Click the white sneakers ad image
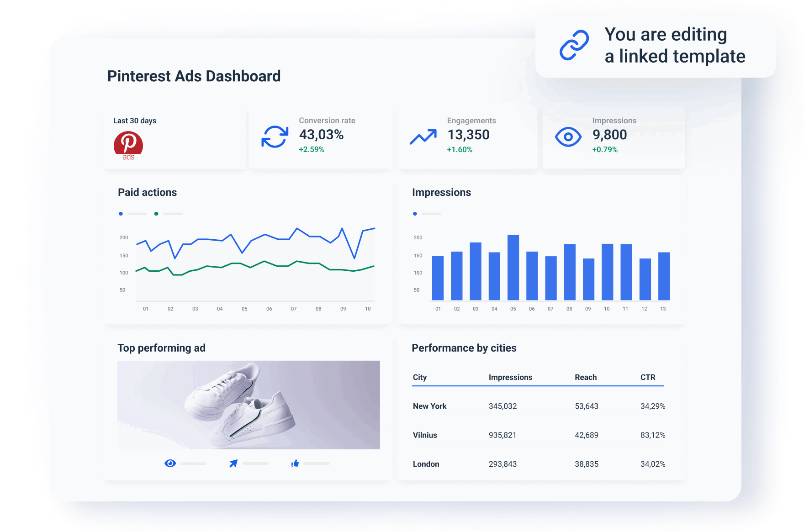This screenshot has height=532, width=804. coord(249,405)
